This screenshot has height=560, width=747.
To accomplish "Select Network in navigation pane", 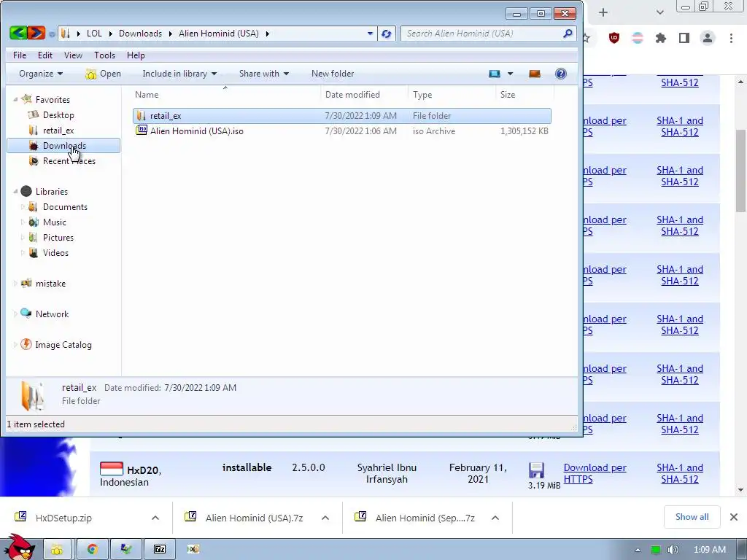I will pos(52,314).
